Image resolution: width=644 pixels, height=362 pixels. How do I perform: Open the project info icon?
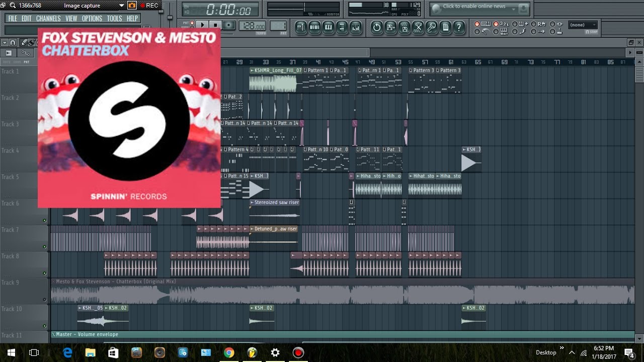point(445,27)
